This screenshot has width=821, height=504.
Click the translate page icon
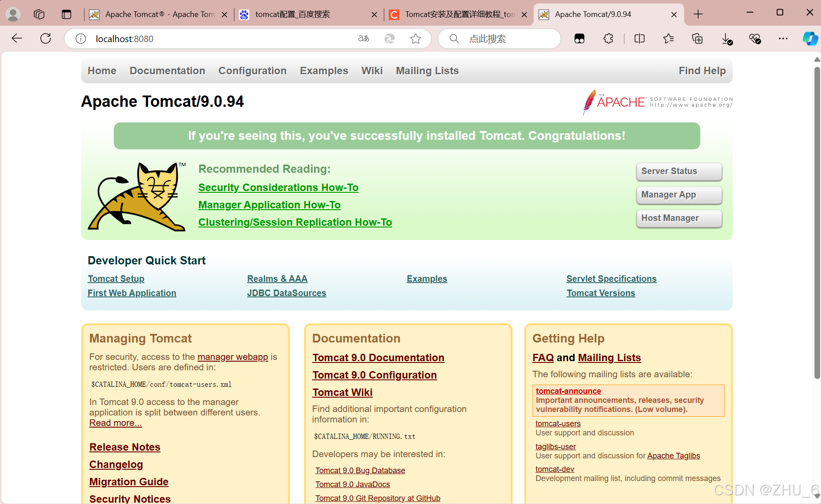pyautogui.click(x=364, y=39)
